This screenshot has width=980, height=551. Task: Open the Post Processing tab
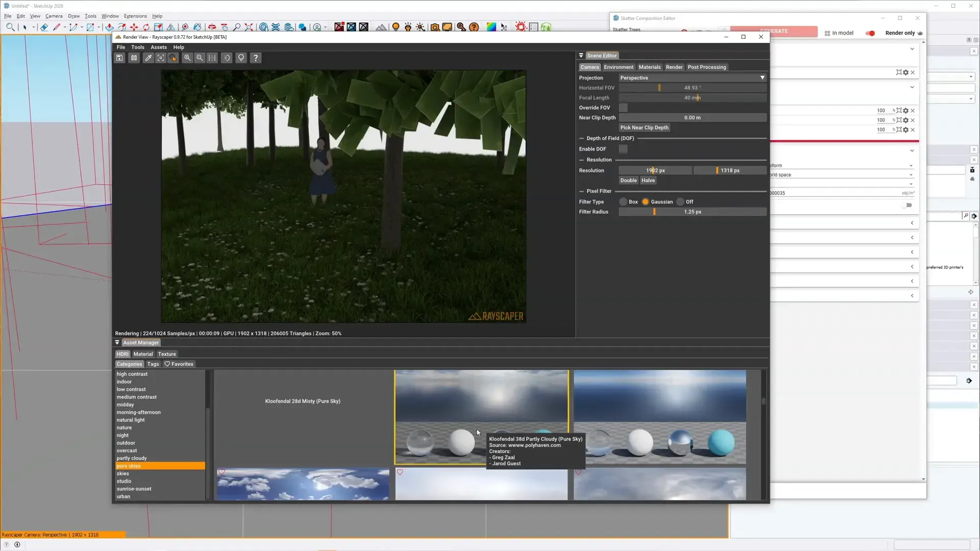point(706,67)
